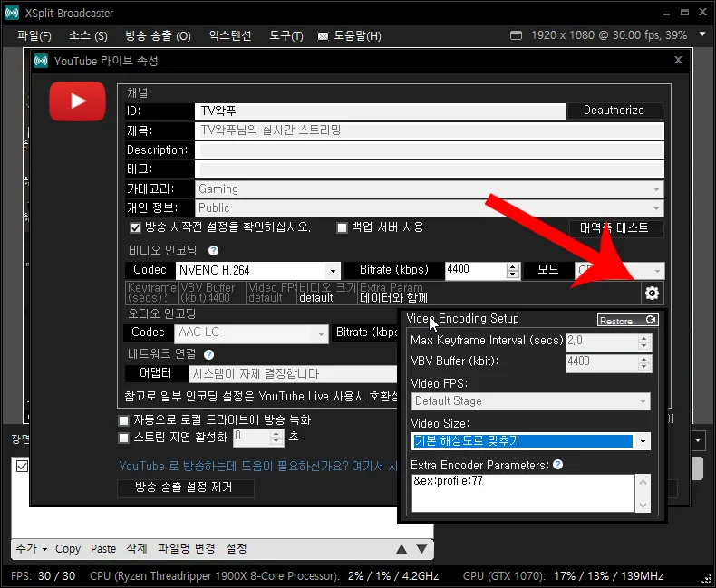Open the 방송 송출 (O) menu
This screenshot has width=716, height=588.
[x=158, y=35]
